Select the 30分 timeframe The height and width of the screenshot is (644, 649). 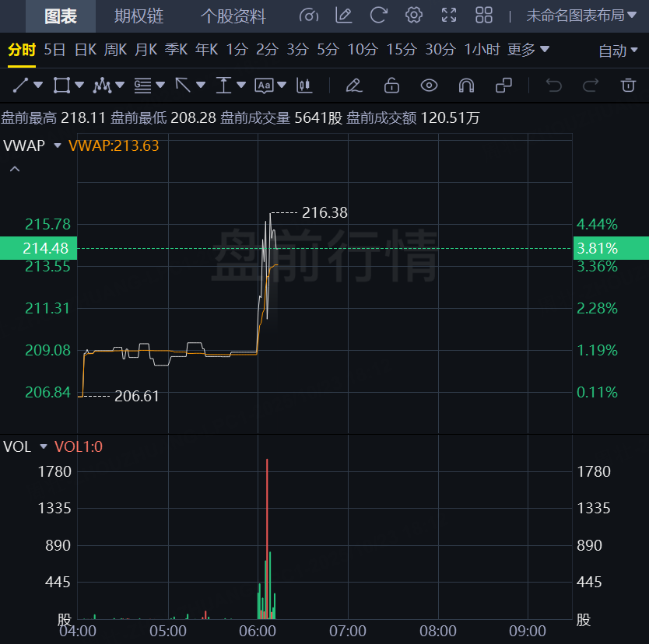440,50
